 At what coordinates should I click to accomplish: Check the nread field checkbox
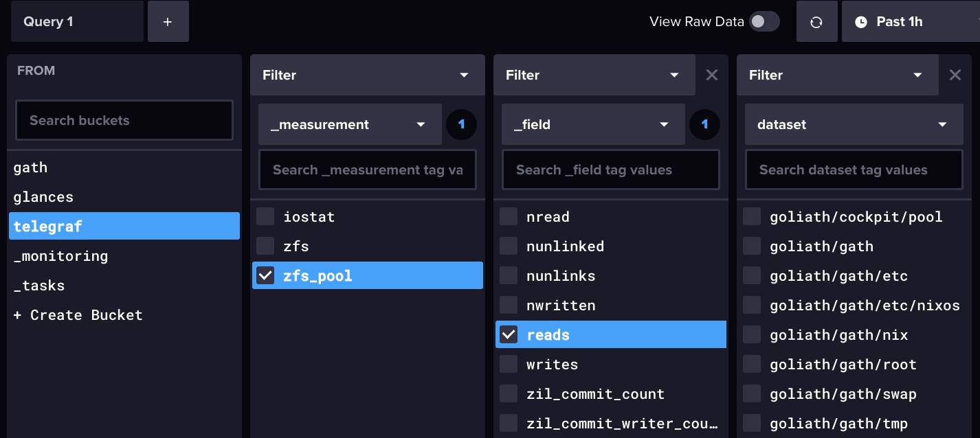508,216
